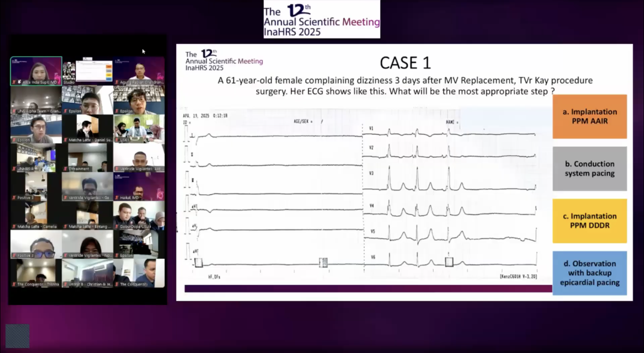Choose answer a. Implantation PPM AAIR
The image size is (644, 353).
tap(589, 116)
